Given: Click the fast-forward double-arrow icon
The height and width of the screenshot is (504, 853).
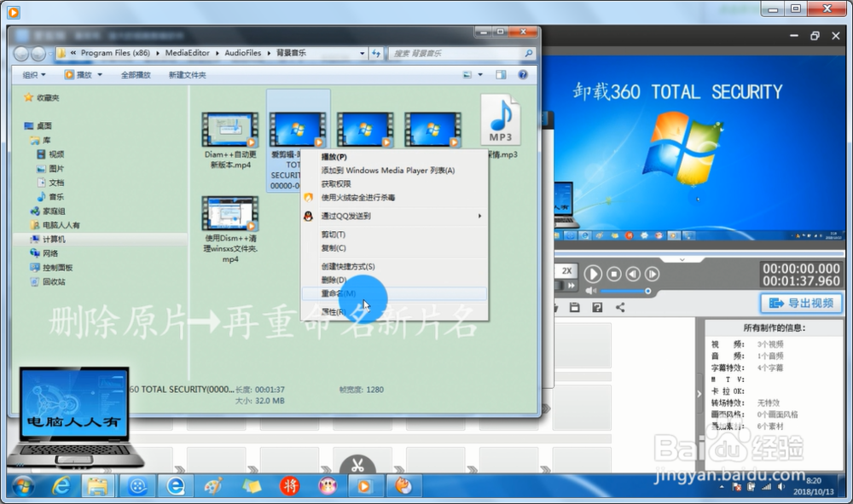Looking at the screenshot, I should 571,286.
